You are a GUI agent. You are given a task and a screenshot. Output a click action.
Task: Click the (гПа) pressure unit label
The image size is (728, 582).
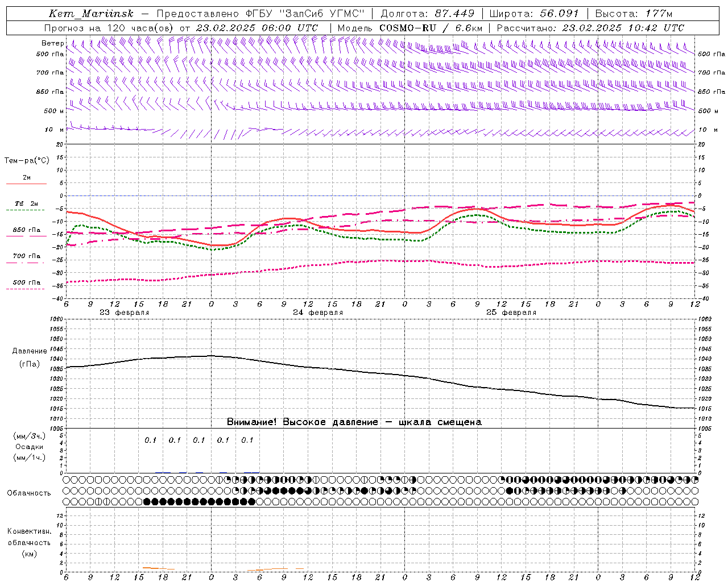pyautogui.click(x=30, y=364)
